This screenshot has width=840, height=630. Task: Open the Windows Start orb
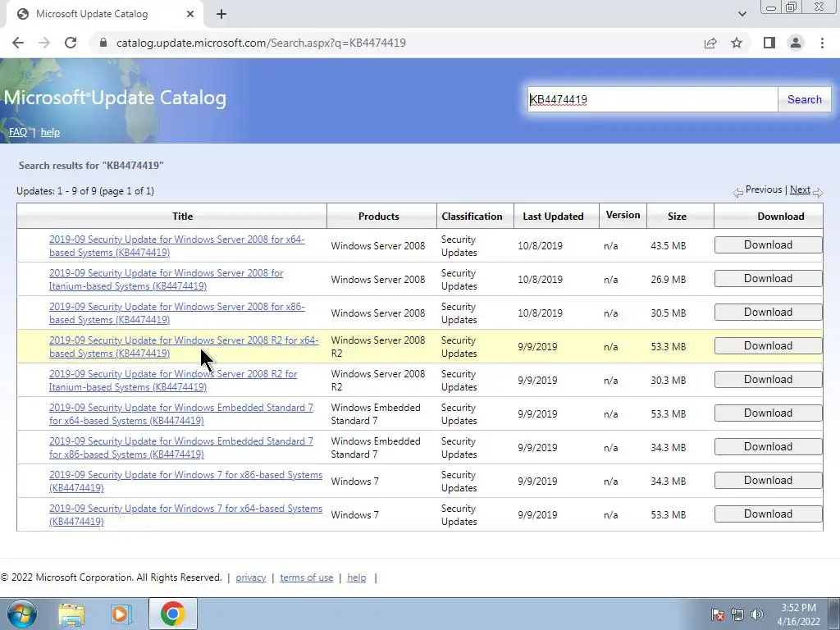click(x=21, y=614)
